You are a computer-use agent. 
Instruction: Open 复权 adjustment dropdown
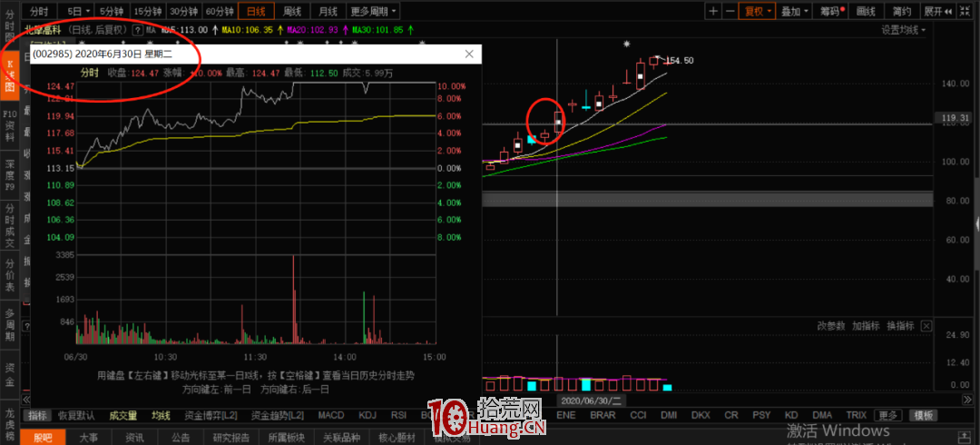[x=757, y=11]
